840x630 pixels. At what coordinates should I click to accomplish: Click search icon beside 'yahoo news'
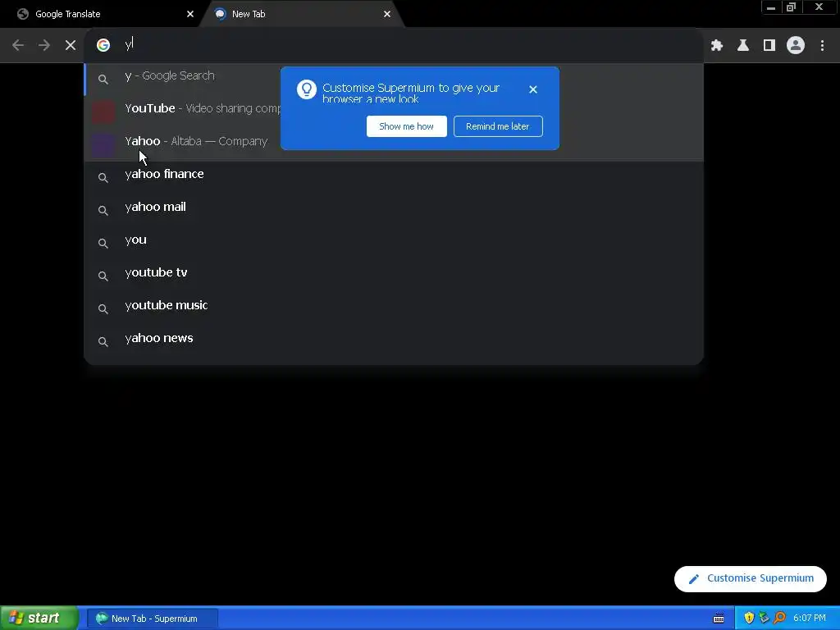tap(103, 341)
